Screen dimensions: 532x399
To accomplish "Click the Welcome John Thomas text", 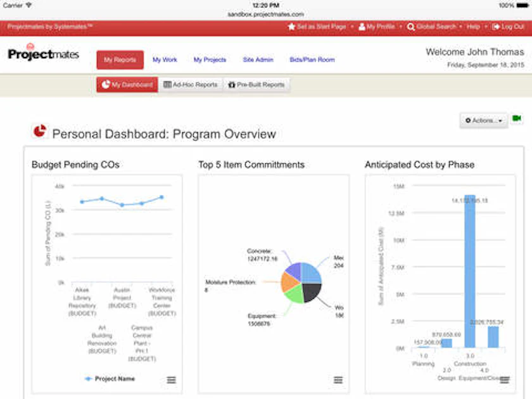I will 474,52.
